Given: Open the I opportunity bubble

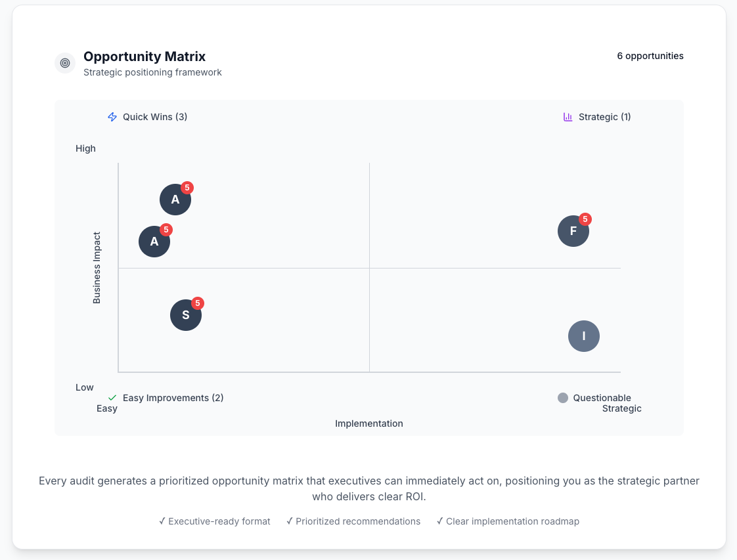Looking at the screenshot, I should (584, 336).
